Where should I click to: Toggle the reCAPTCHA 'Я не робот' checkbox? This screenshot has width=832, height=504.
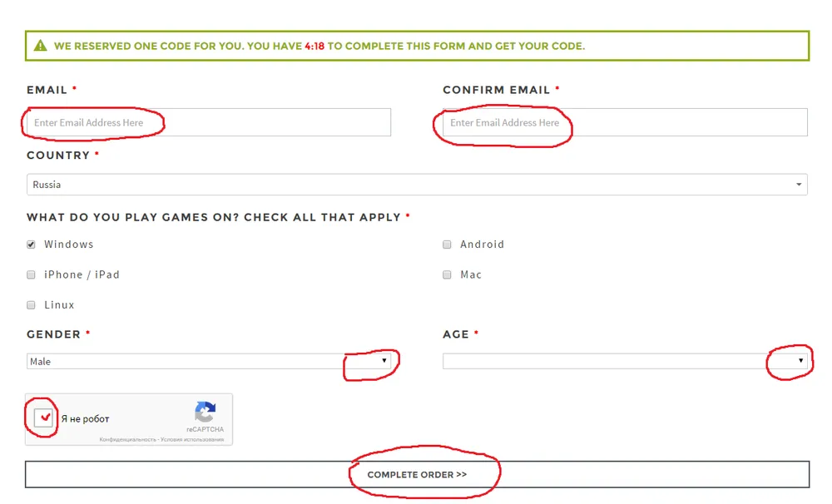click(x=43, y=418)
